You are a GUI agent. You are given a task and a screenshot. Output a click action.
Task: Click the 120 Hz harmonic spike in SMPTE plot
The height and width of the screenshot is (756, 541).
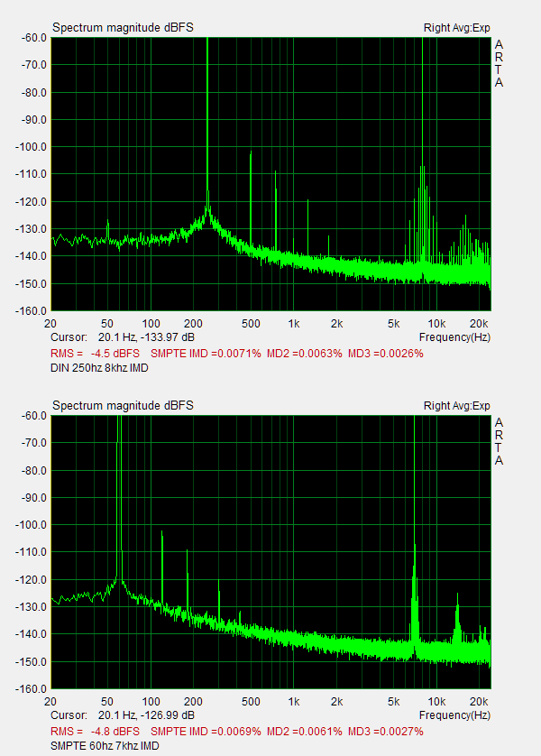coord(162,569)
